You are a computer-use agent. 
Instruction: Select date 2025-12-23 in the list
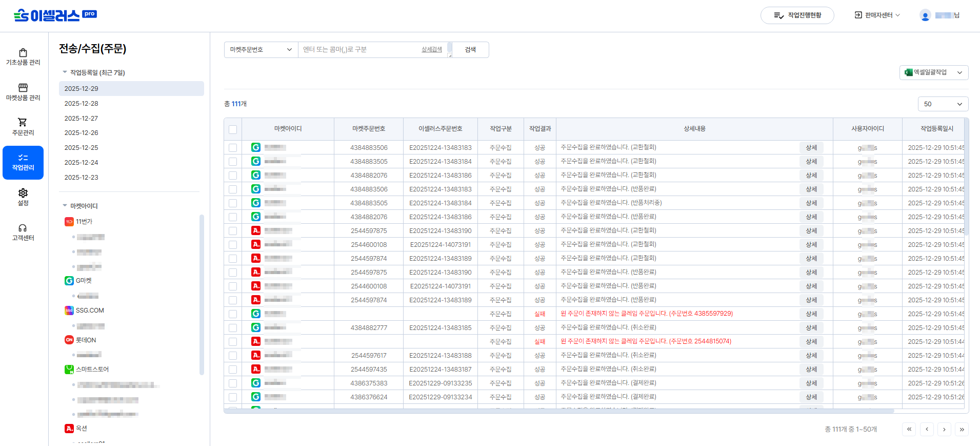(131, 178)
